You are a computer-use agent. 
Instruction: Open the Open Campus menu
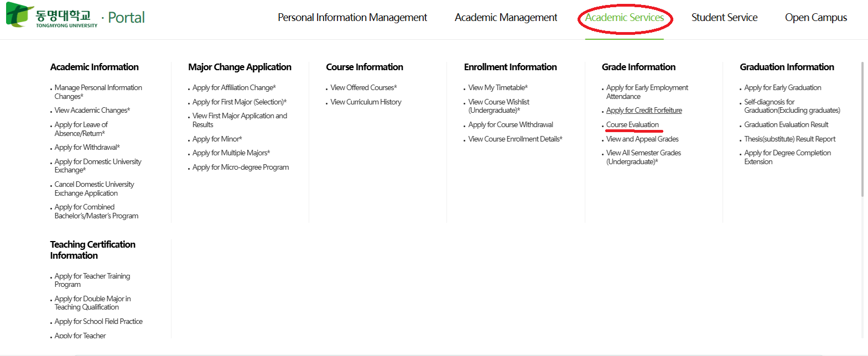(815, 18)
